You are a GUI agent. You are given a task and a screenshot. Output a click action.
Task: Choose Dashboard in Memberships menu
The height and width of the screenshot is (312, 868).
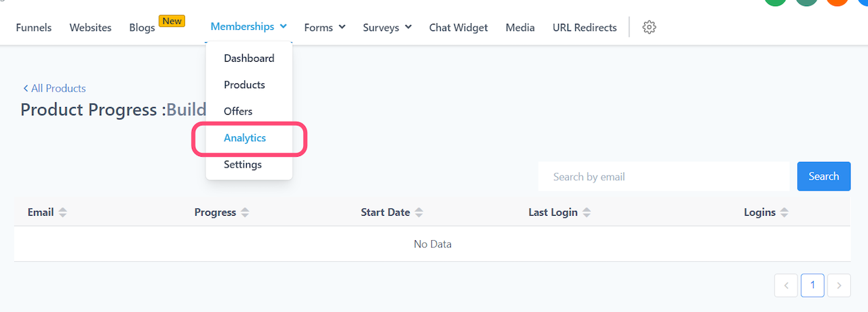pos(249,58)
